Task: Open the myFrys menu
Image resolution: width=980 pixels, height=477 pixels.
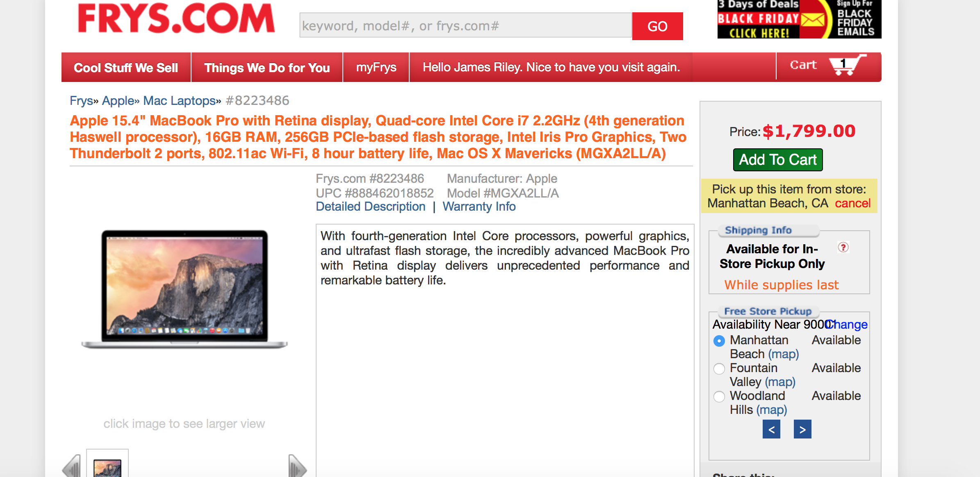Action: click(376, 68)
